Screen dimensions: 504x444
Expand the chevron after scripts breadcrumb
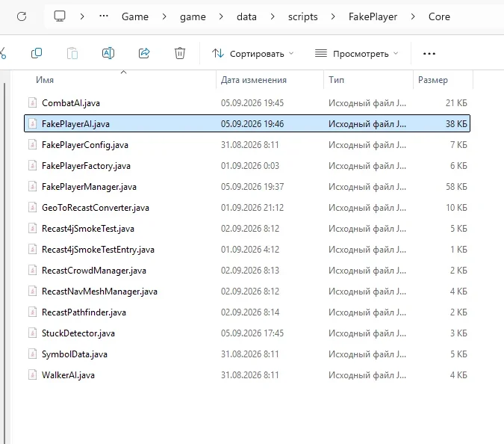(x=333, y=16)
